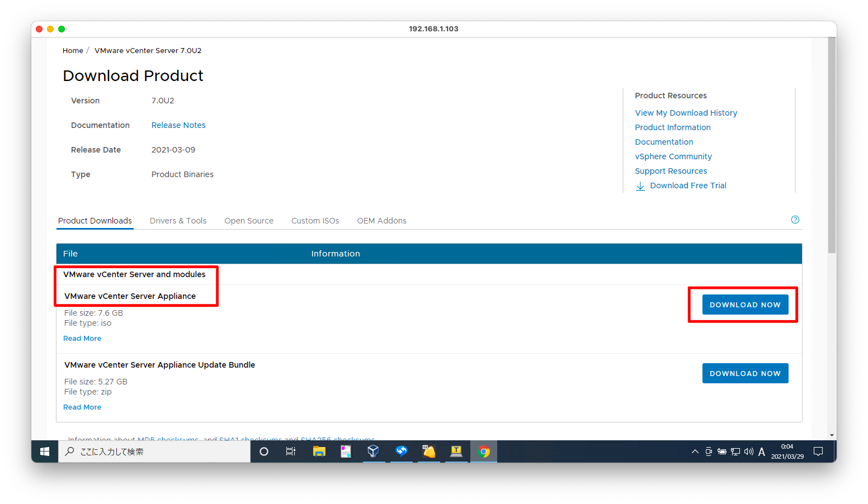Click the Download Product heading

133,75
